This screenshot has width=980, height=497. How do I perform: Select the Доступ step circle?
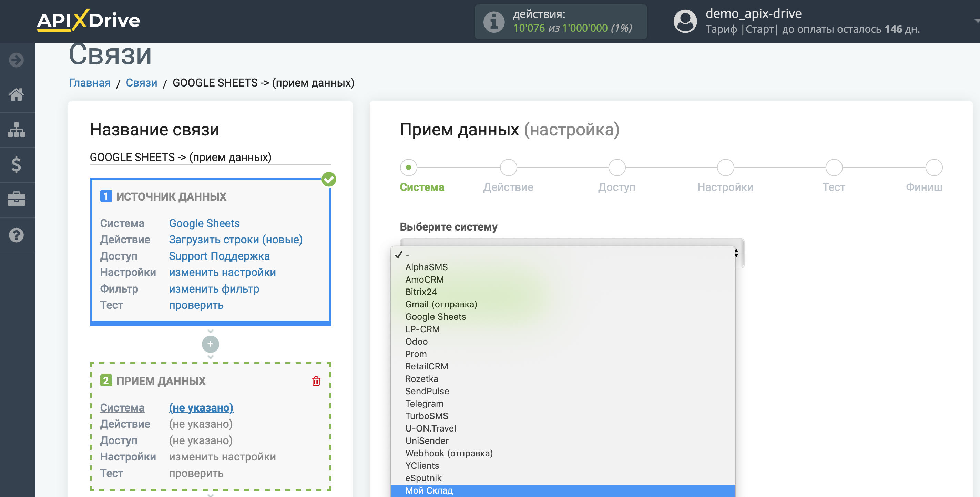(617, 168)
